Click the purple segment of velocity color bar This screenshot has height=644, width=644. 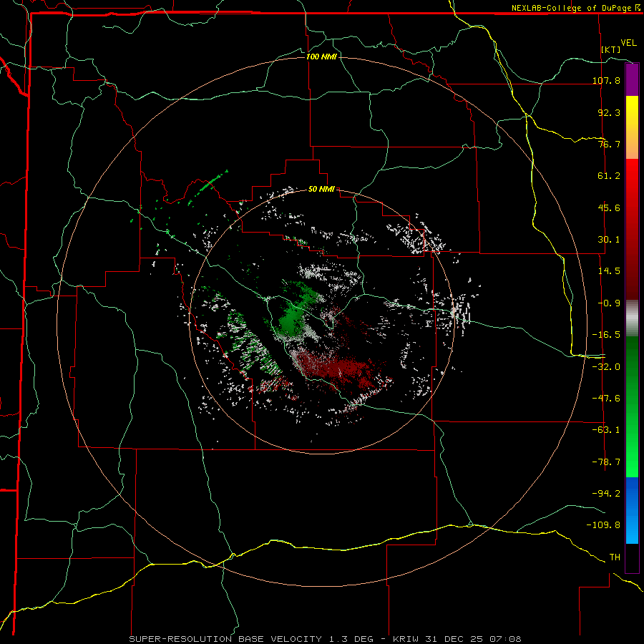coord(632,79)
